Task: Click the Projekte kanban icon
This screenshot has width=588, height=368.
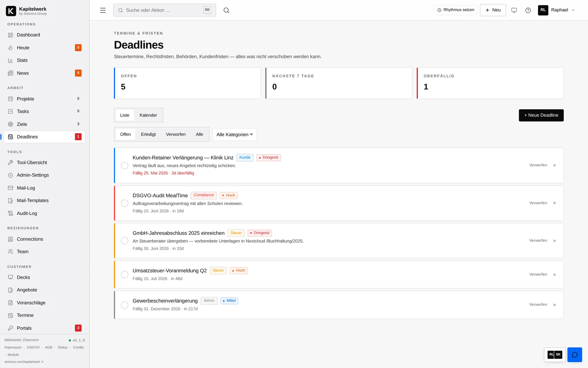Action: 11,99
